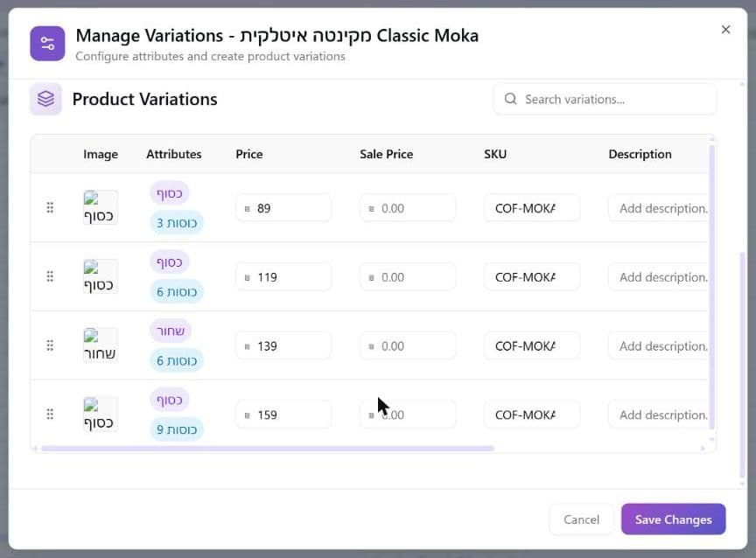This screenshot has height=558, width=756.
Task: Click the Save Changes button
Action: pyautogui.click(x=673, y=520)
